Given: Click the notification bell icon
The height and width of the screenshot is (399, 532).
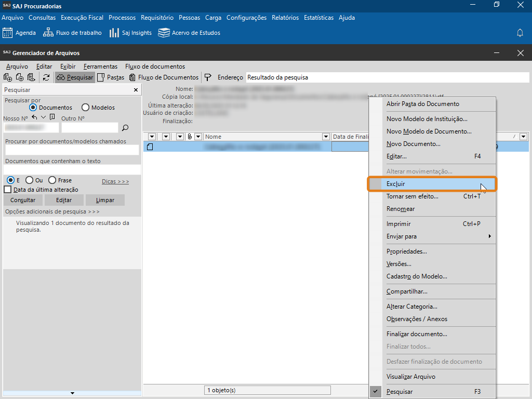Looking at the screenshot, I should [x=520, y=33].
